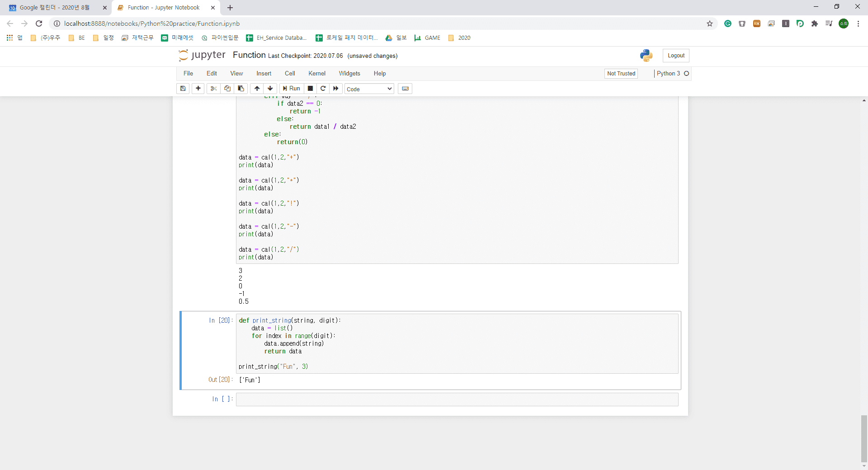Reload the current page
The height and width of the screenshot is (470, 868).
pos(39,23)
